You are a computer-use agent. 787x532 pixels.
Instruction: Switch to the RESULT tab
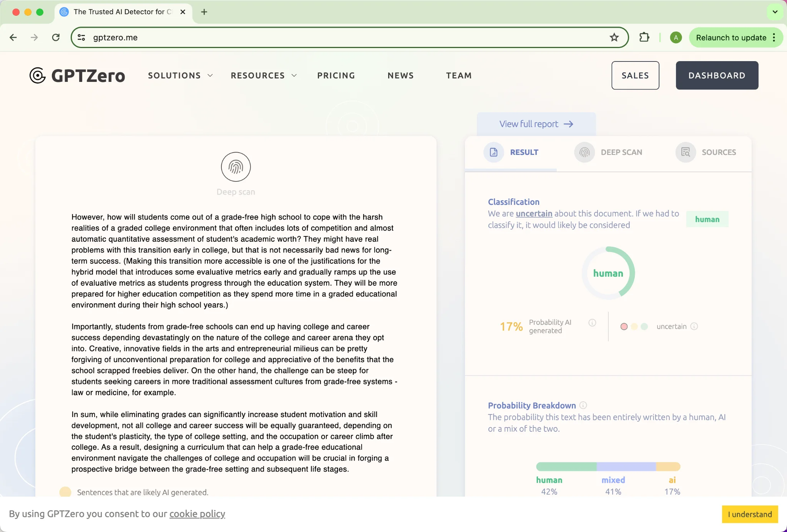pos(511,152)
